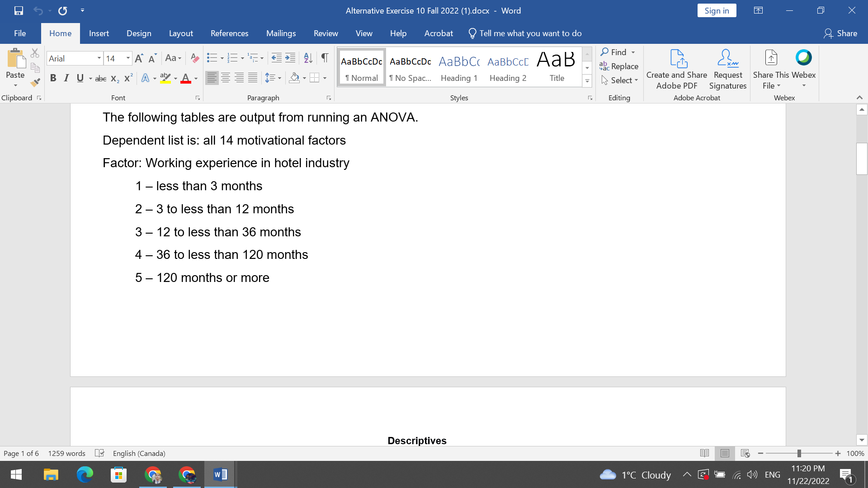
Task: Enable bullet list formatting
Action: 212,58
